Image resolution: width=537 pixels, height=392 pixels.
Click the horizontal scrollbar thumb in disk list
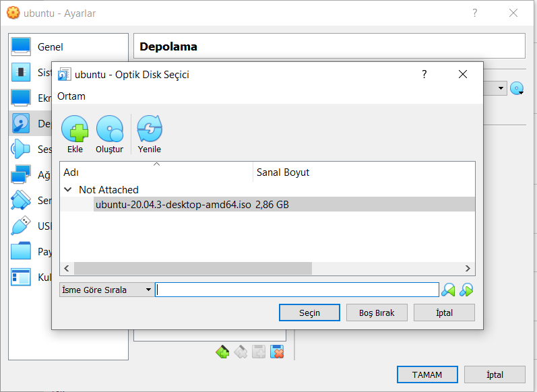(193, 269)
